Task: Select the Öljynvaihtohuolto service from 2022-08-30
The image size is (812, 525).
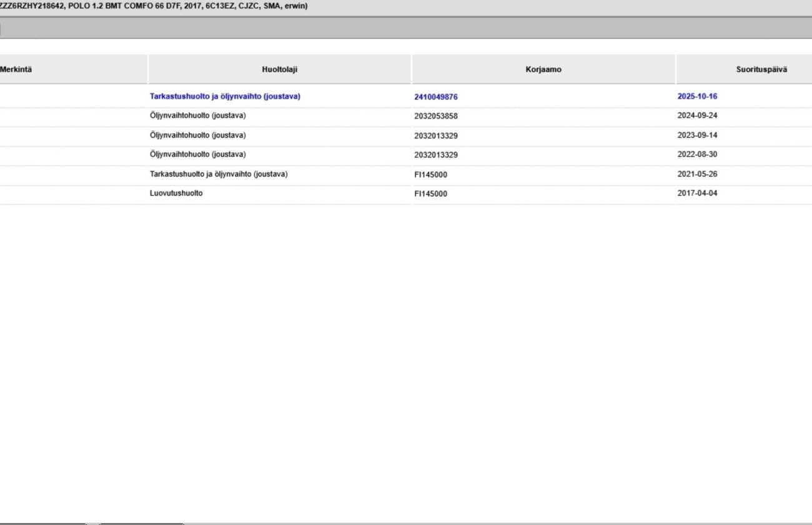Action: 198,154
